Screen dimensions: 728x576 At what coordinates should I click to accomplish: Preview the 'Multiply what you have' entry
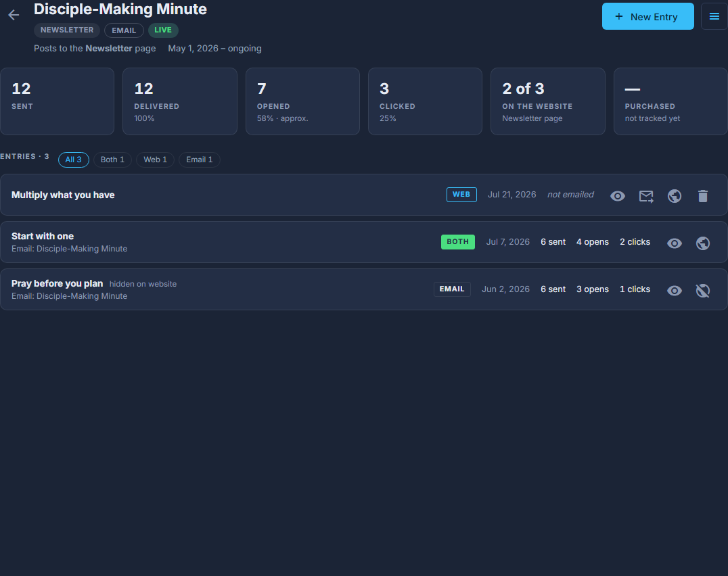(x=618, y=196)
